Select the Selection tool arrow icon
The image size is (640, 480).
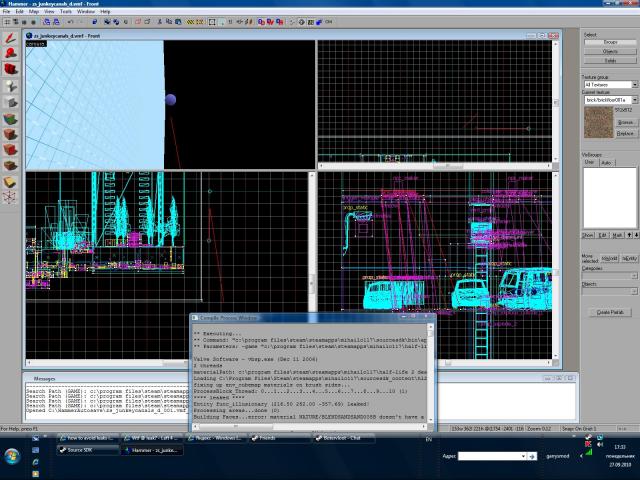point(11,37)
